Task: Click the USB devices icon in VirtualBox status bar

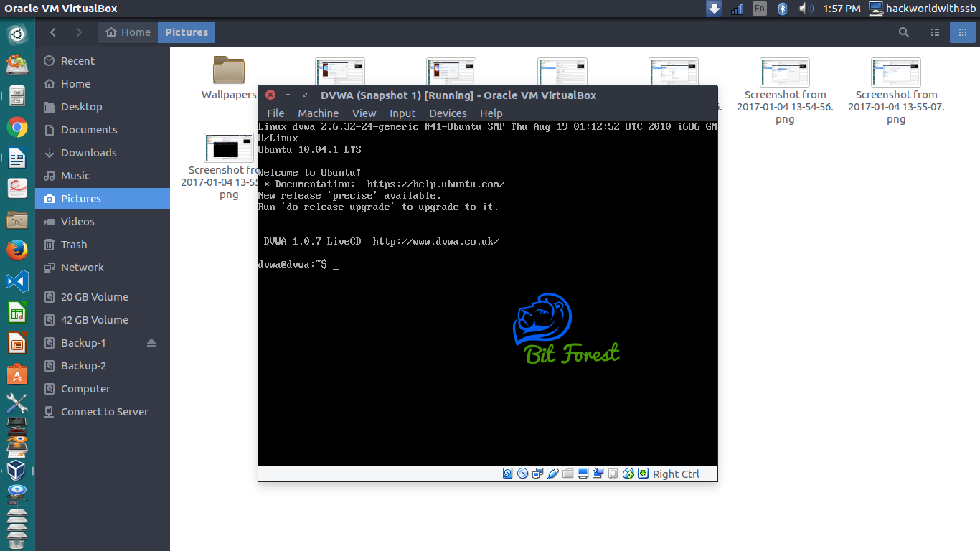Action: click(552, 474)
